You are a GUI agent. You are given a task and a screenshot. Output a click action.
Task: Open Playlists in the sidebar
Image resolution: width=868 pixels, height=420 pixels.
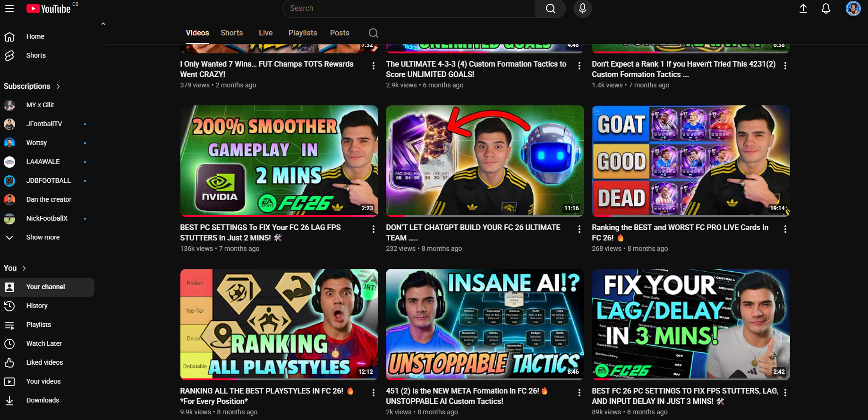coord(47,325)
